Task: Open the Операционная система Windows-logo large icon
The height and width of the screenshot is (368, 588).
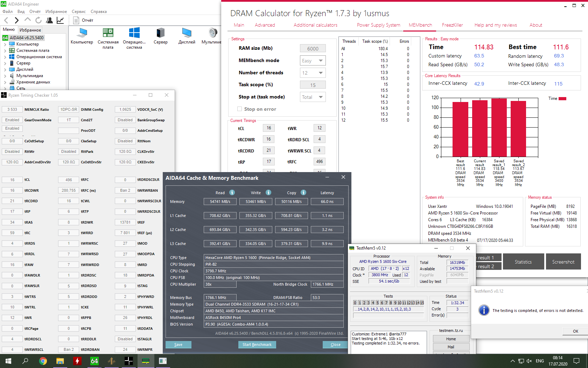Action: 134,33
